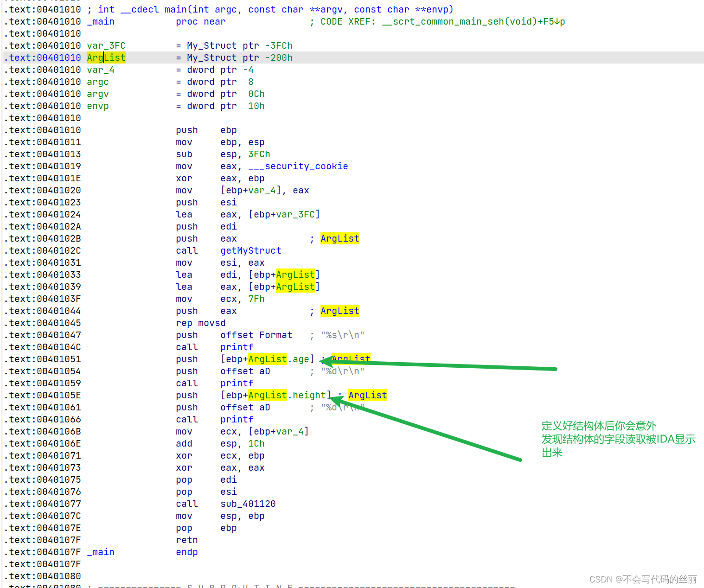Click the xor eax, eax instruction

(220, 467)
